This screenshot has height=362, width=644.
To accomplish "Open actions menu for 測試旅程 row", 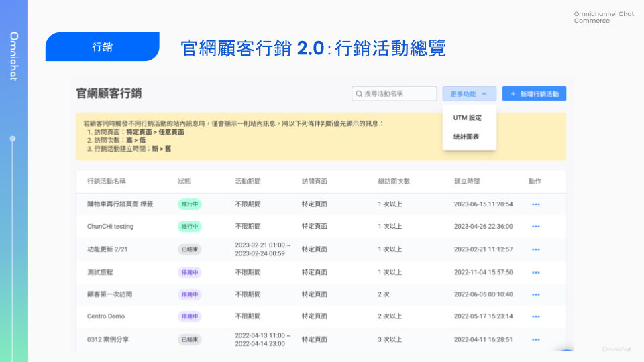I will pos(535,273).
